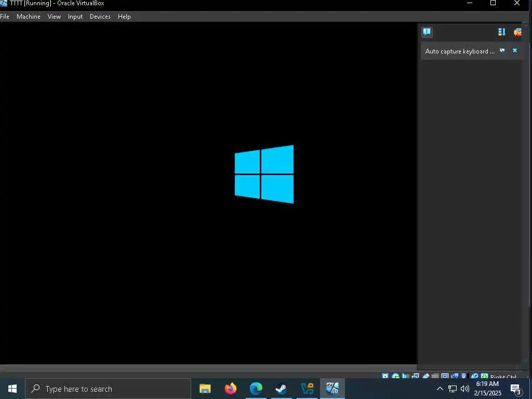The height and width of the screenshot is (399, 532).
Task: Open File Explorer from the taskbar
Action: click(205, 389)
